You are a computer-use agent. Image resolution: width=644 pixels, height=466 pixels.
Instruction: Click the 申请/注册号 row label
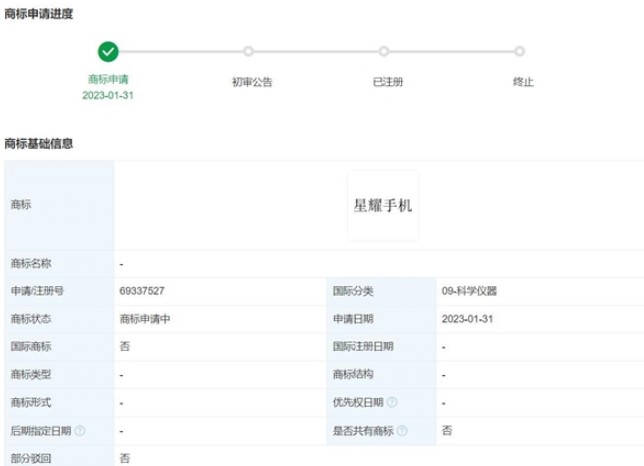coord(37,291)
